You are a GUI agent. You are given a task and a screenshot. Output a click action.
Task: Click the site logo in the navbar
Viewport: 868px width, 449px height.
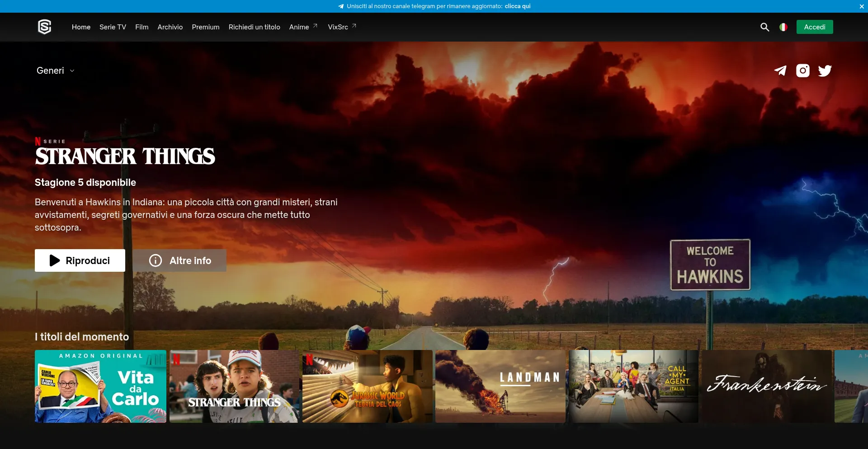(44, 27)
